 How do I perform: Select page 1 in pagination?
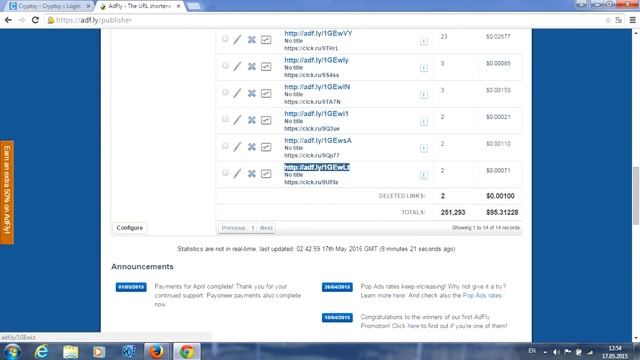(x=253, y=228)
